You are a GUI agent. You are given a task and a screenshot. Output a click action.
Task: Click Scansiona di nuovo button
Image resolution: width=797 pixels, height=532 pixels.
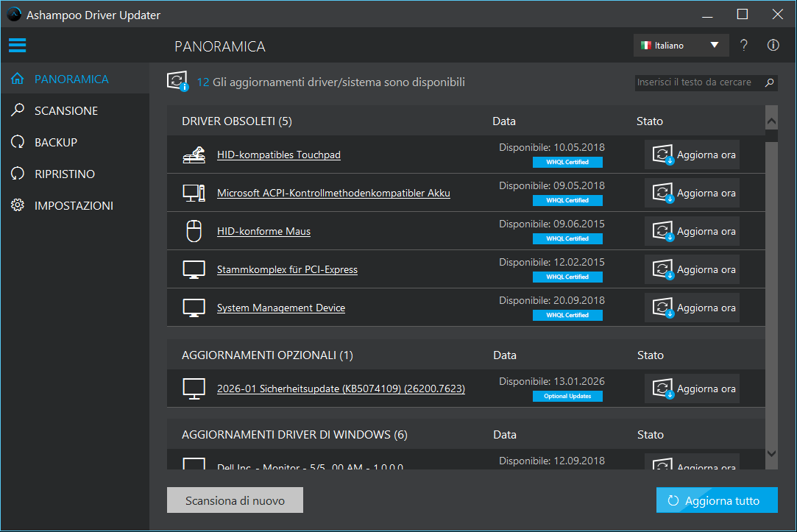(235, 500)
